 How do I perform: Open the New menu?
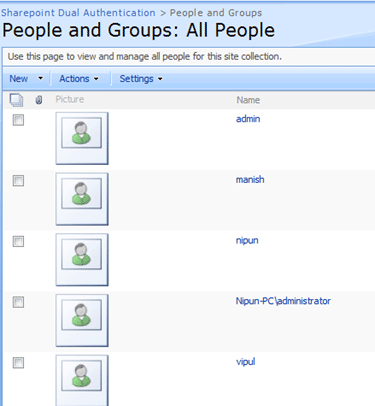19,79
